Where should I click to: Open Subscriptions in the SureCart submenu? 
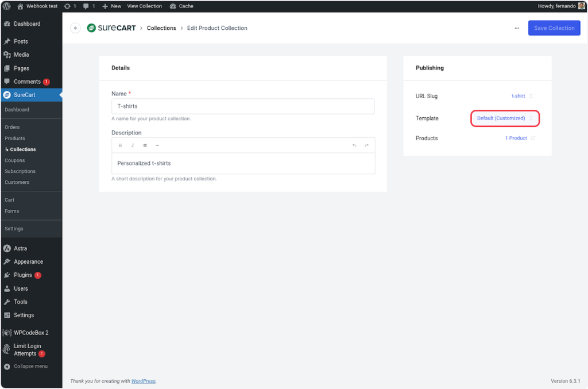(20, 171)
